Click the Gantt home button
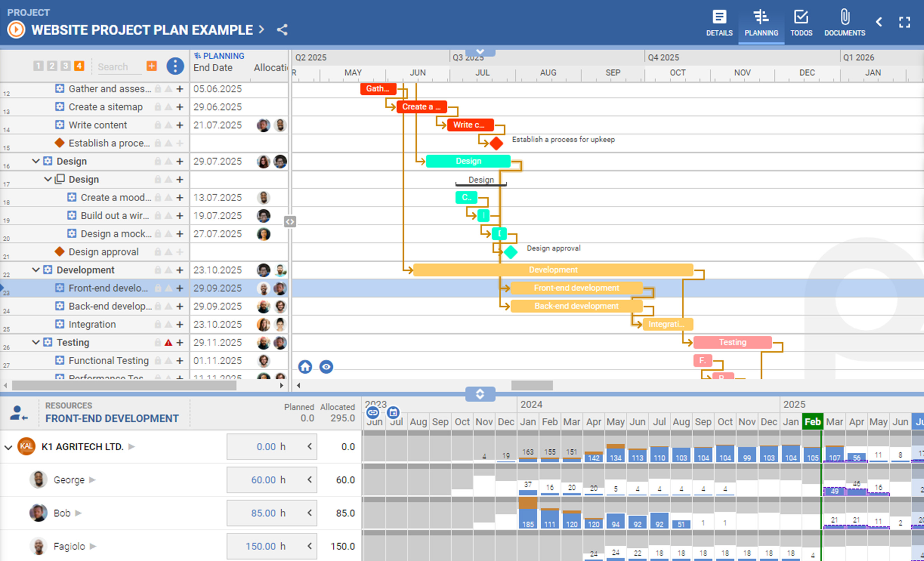The width and height of the screenshot is (924, 561). (305, 367)
